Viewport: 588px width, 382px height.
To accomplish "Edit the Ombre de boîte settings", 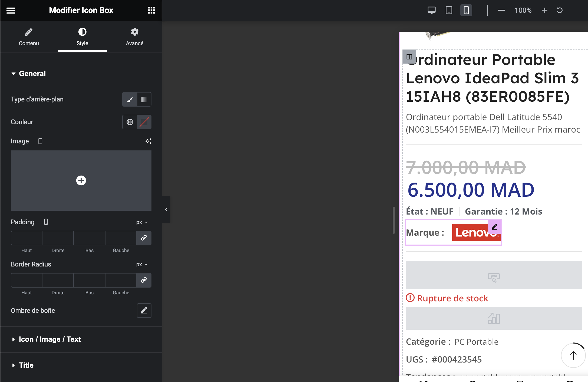I will coord(144,311).
